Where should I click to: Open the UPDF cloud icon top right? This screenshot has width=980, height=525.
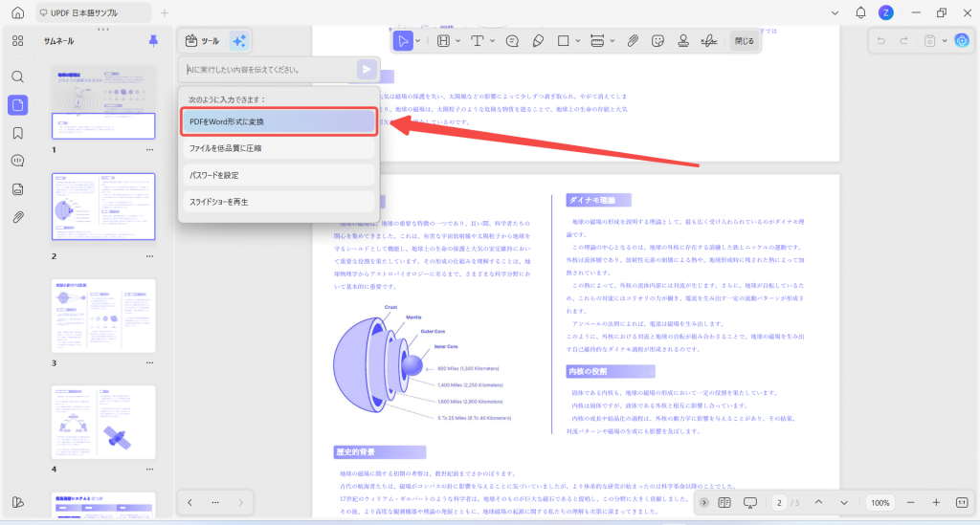(x=962, y=40)
